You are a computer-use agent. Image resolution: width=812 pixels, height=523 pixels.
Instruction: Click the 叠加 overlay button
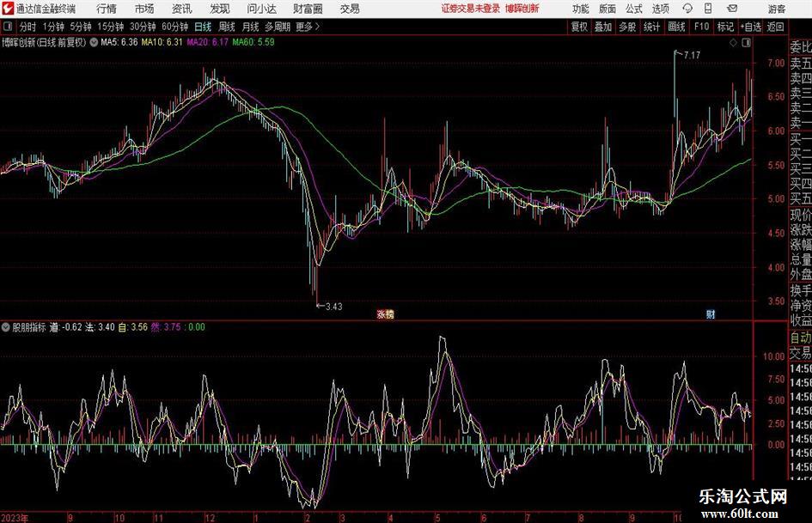click(x=603, y=27)
